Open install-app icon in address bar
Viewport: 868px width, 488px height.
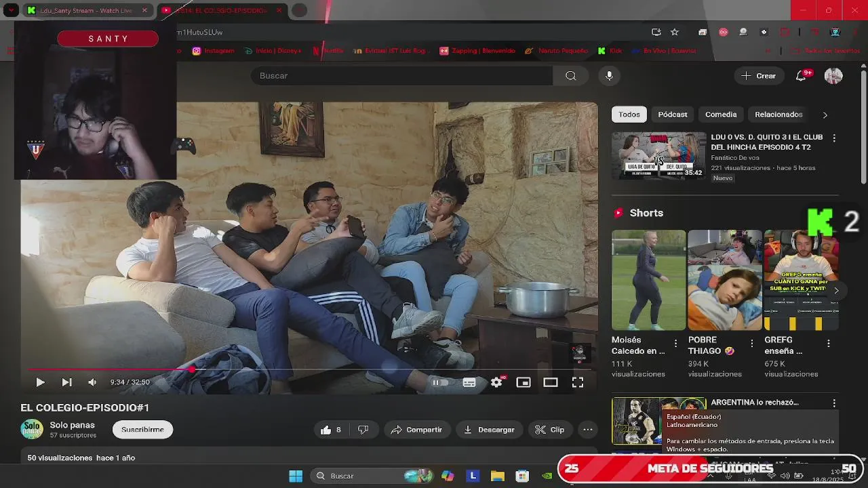[656, 32]
